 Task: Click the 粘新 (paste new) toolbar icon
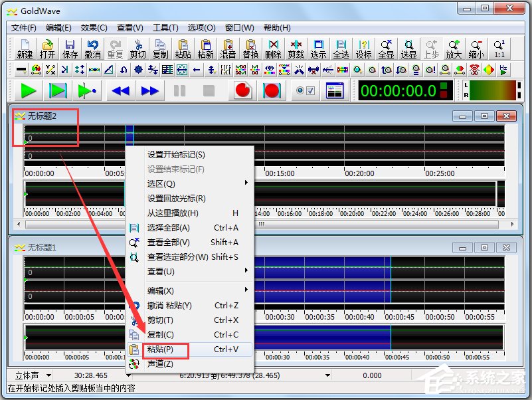(x=205, y=49)
